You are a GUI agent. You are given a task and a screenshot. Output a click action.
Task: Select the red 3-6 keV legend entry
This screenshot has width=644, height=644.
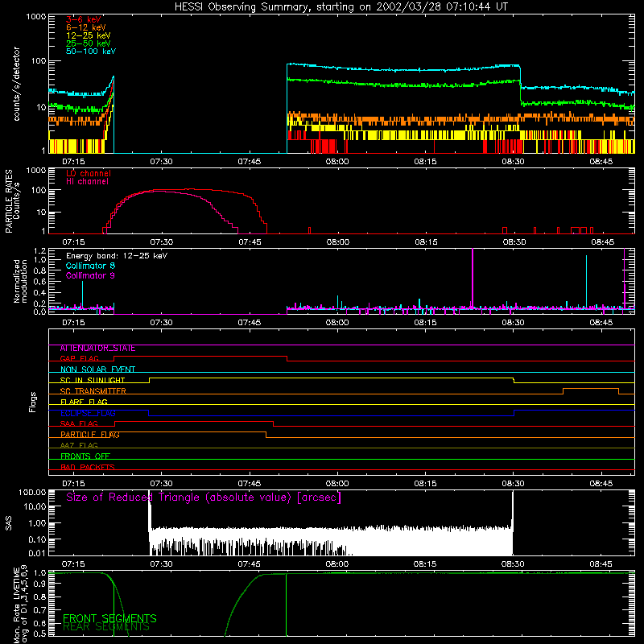coord(84,19)
